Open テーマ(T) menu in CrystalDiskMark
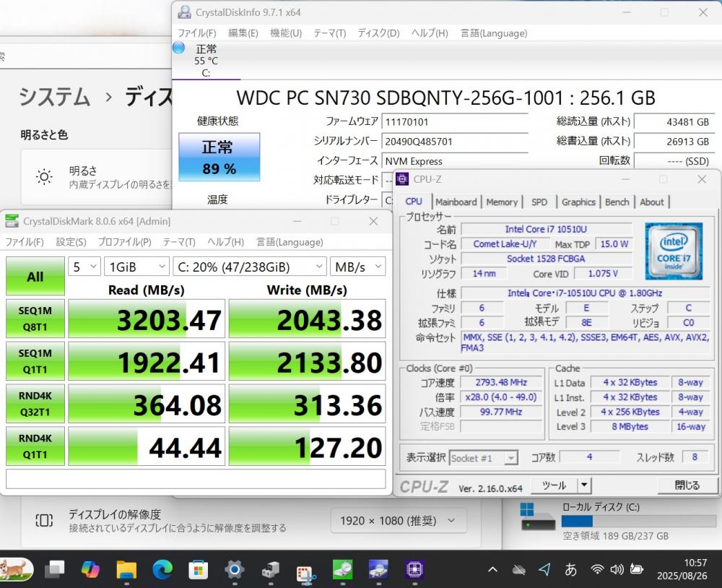 pyautogui.click(x=179, y=242)
